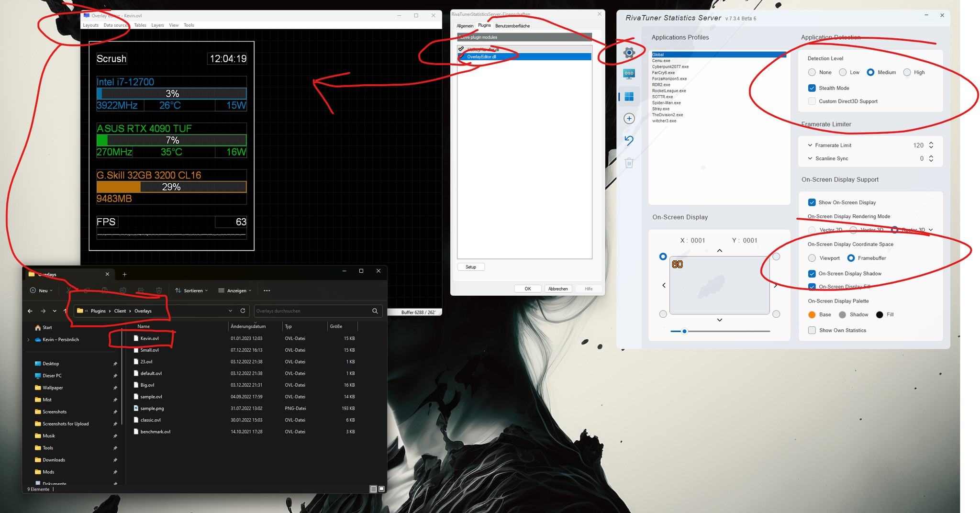This screenshot has width=980, height=513.
Task: Go forward with the File Explorer forward arrow
Action: pyautogui.click(x=43, y=311)
